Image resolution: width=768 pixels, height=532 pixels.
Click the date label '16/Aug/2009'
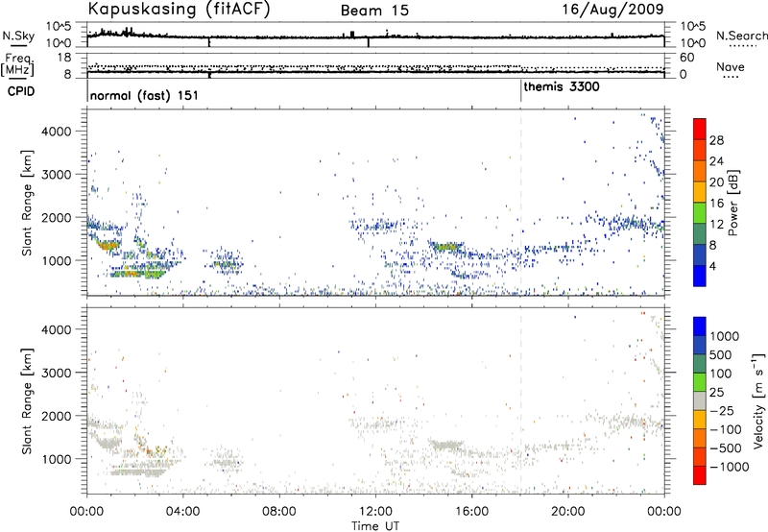click(x=612, y=10)
